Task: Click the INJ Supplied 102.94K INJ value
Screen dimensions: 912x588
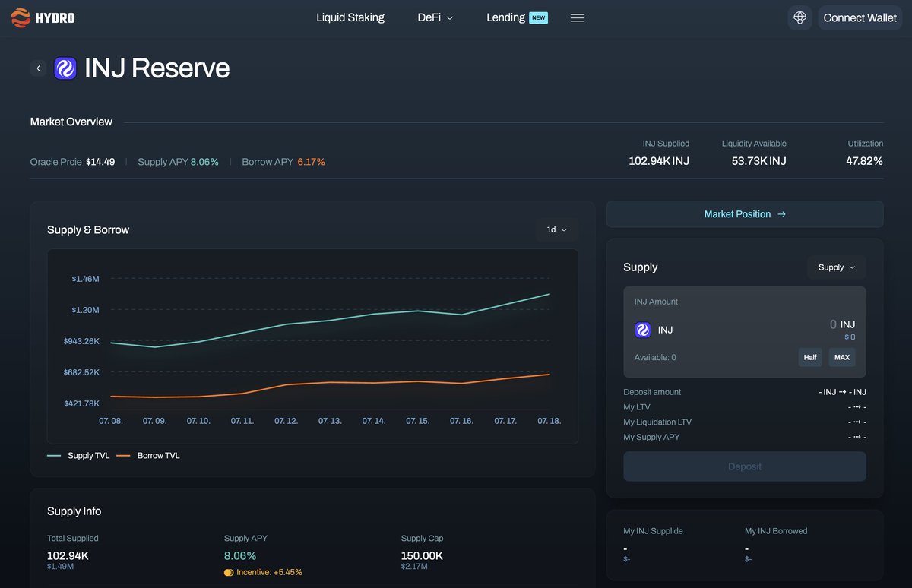Action: click(659, 161)
